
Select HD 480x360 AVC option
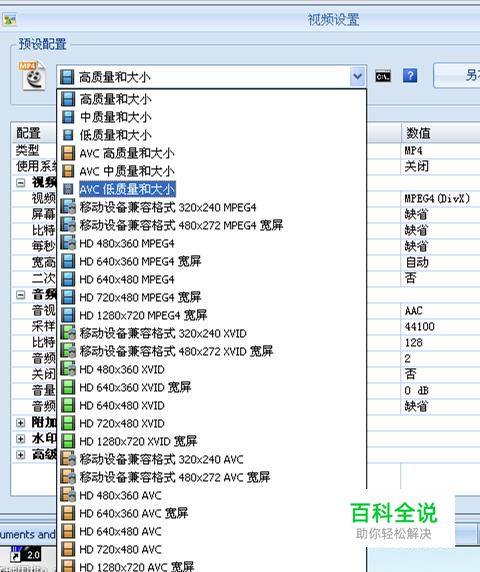[x=212, y=495]
